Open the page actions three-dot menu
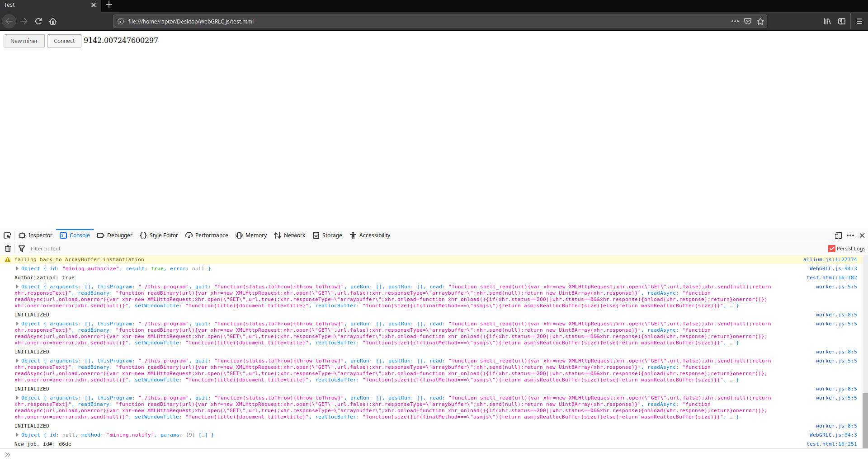Image resolution: width=868 pixels, height=461 pixels. 735,21
